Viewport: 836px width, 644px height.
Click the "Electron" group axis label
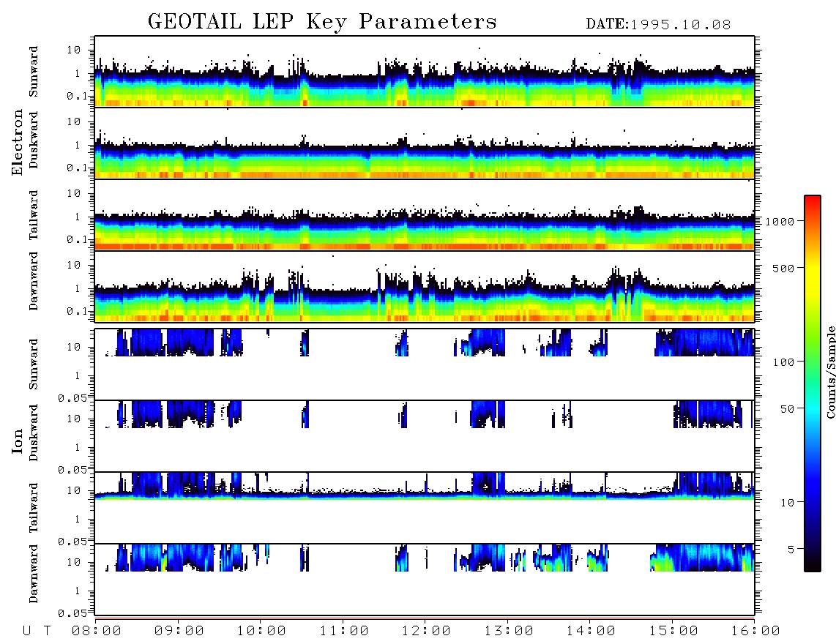(x=18, y=143)
